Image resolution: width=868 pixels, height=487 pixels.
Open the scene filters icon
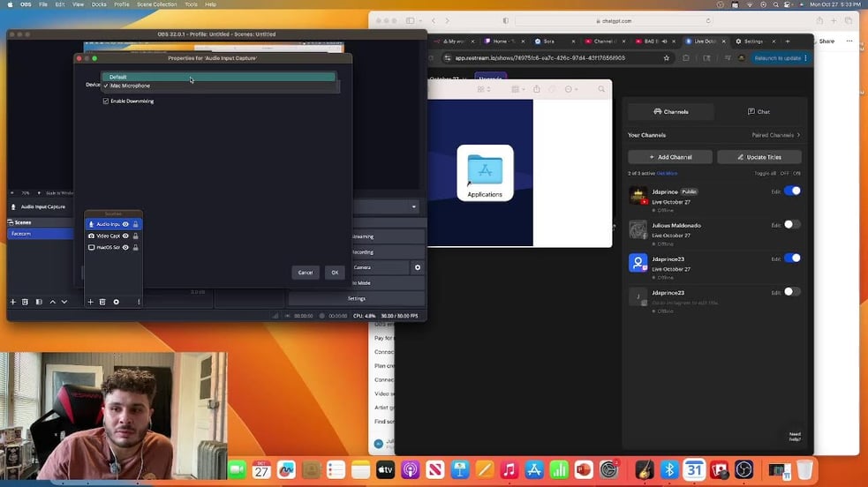pos(39,302)
